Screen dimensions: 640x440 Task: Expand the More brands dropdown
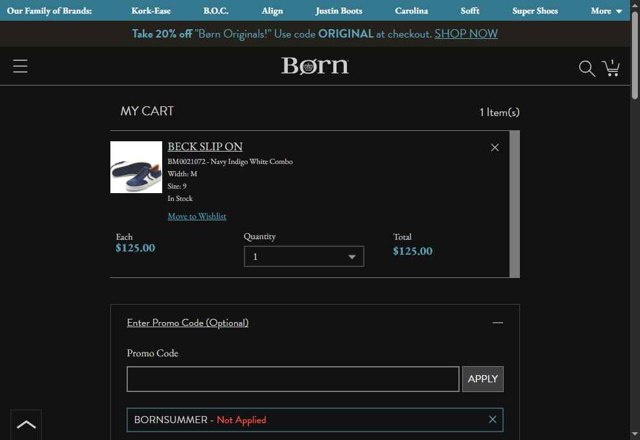(606, 11)
